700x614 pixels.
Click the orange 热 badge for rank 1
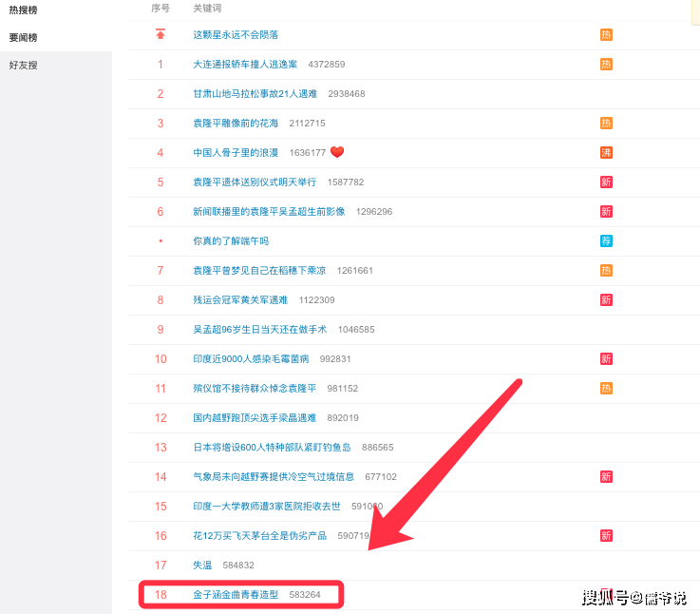point(606,64)
